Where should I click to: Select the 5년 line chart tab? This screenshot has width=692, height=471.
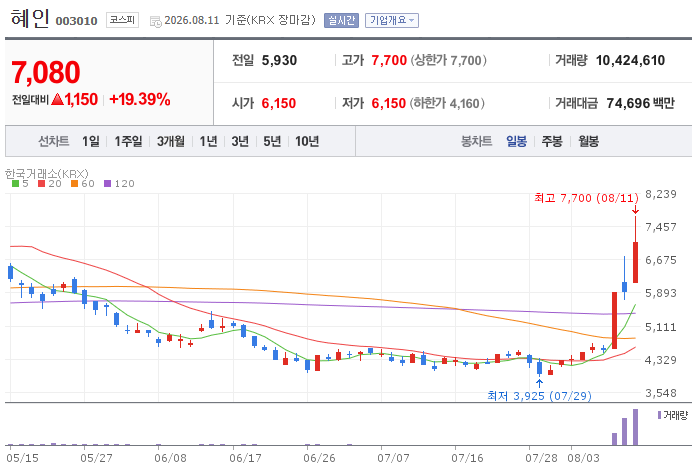(x=272, y=141)
